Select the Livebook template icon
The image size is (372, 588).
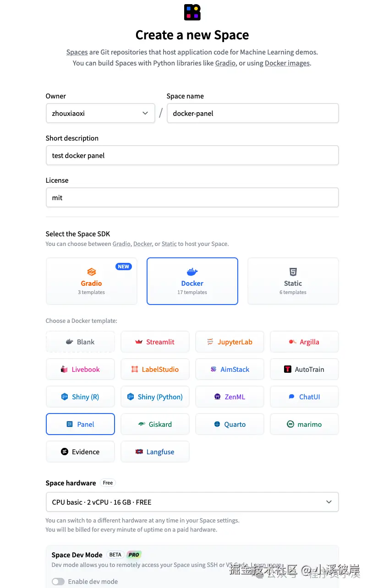tap(64, 370)
